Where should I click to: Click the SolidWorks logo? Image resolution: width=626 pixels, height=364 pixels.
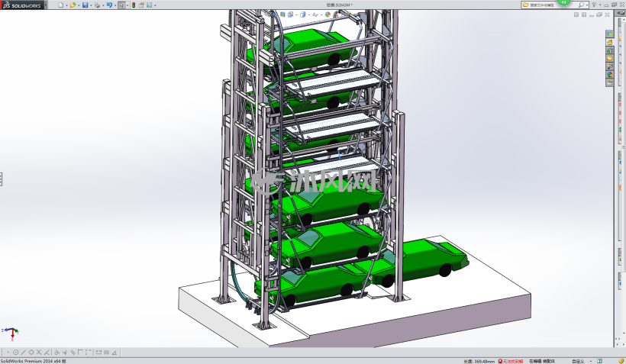click(x=22, y=5)
